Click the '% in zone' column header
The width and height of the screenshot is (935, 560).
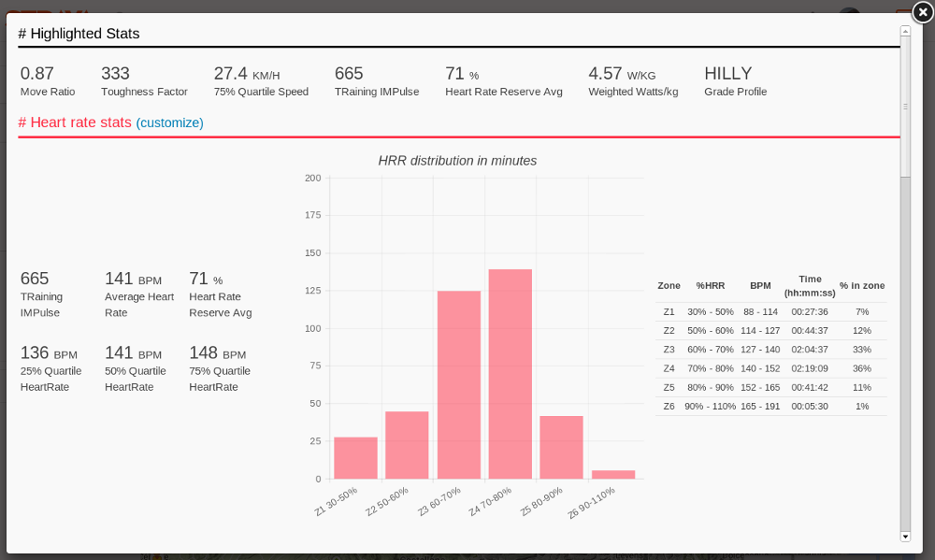point(861,285)
